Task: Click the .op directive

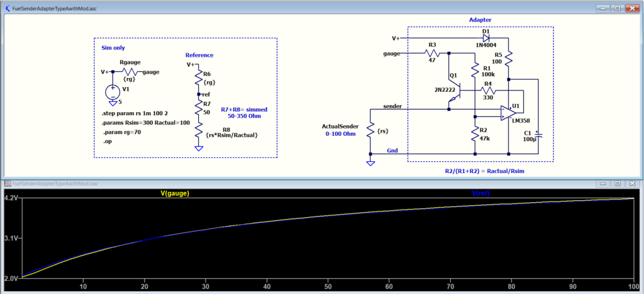Action: click(x=108, y=142)
